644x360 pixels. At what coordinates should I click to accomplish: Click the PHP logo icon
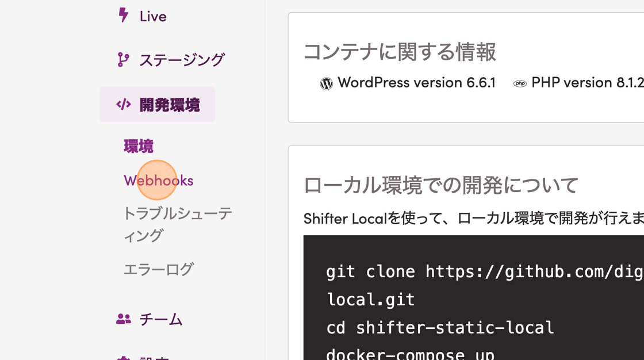coord(520,83)
